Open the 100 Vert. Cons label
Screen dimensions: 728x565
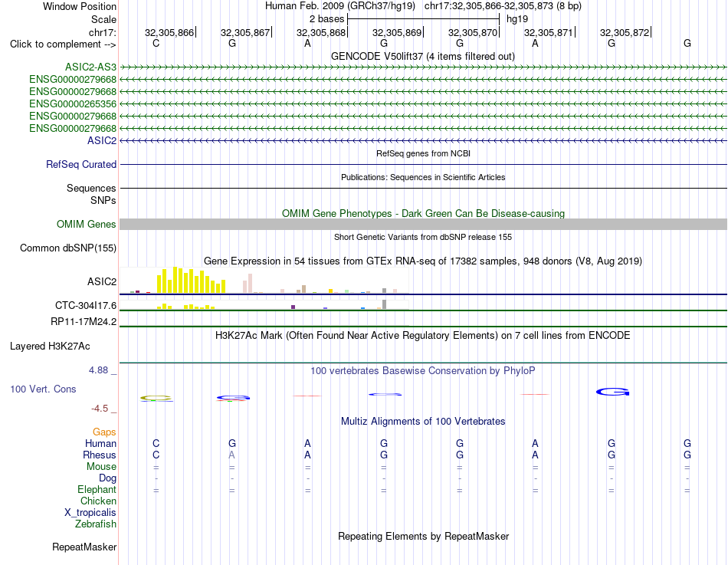[43, 389]
